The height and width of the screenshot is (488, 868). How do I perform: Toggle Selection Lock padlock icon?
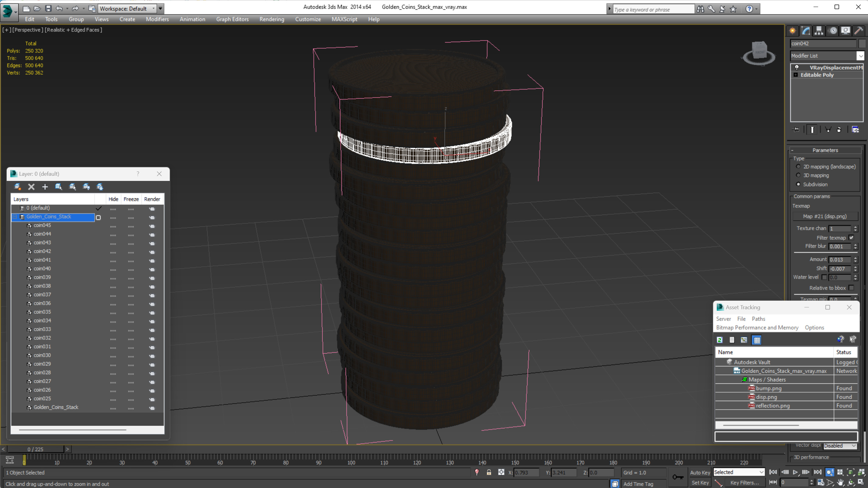[x=489, y=472]
